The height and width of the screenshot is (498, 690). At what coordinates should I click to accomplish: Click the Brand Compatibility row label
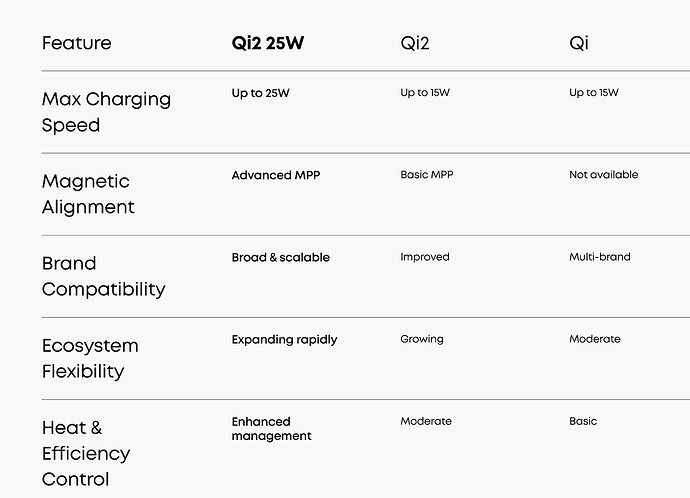pos(103,276)
